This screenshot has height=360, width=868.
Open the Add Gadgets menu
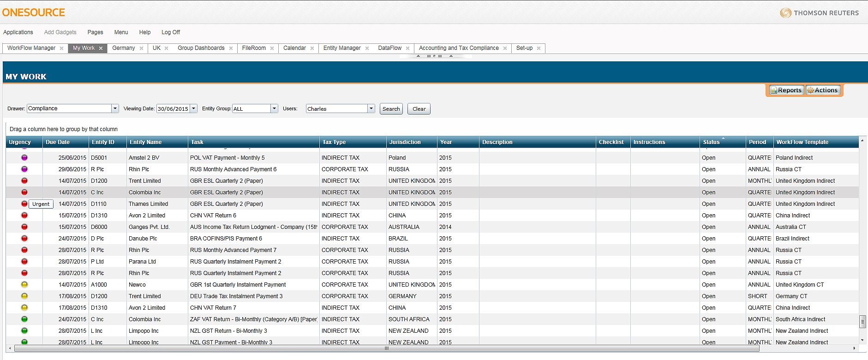point(60,32)
